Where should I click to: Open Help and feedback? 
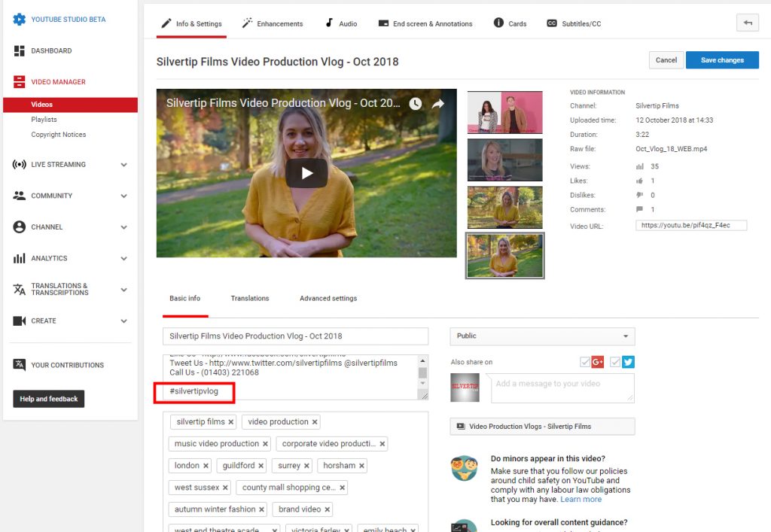click(x=49, y=399)
